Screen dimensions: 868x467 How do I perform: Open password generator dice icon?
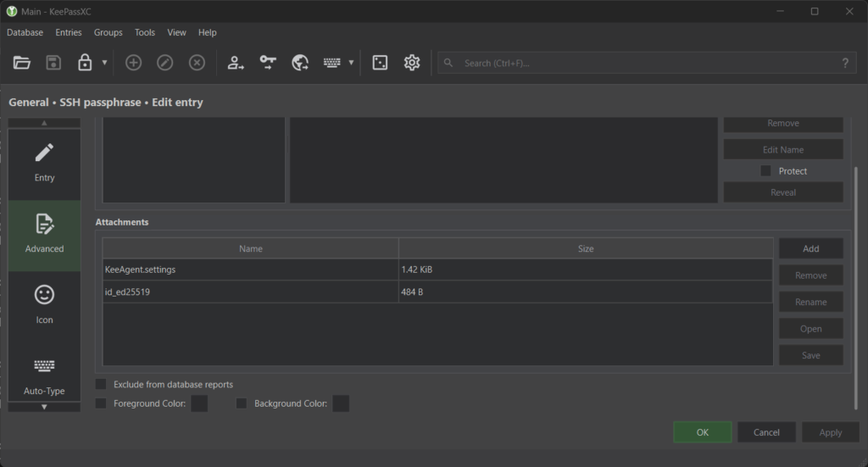point(380,63)
